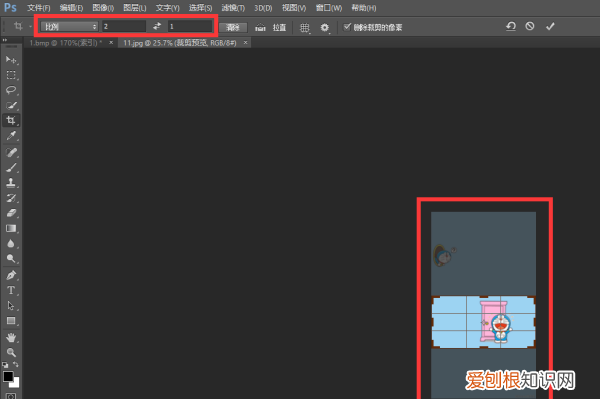Click the clear ratio button
Viewport: 600px width, 399px height.
(233, 27)
